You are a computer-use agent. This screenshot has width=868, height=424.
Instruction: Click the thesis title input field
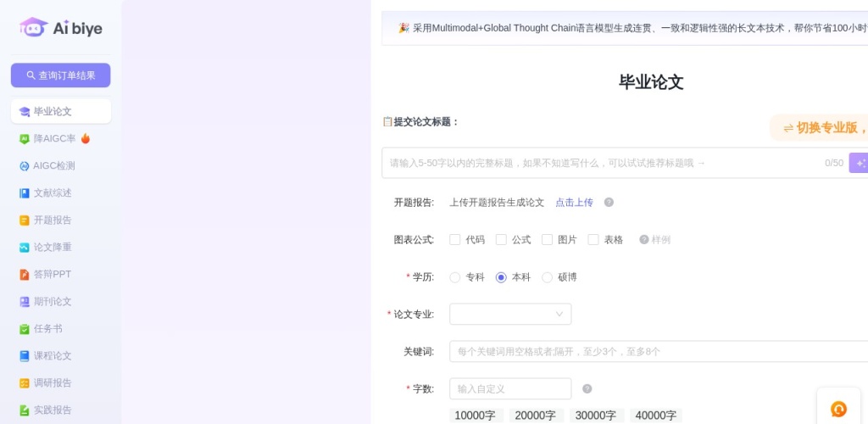(602, 163)
